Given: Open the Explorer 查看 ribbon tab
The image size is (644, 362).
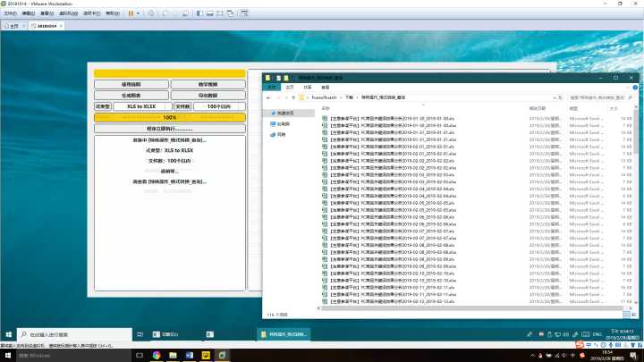Looking at the screenshot, I should 326,87.
